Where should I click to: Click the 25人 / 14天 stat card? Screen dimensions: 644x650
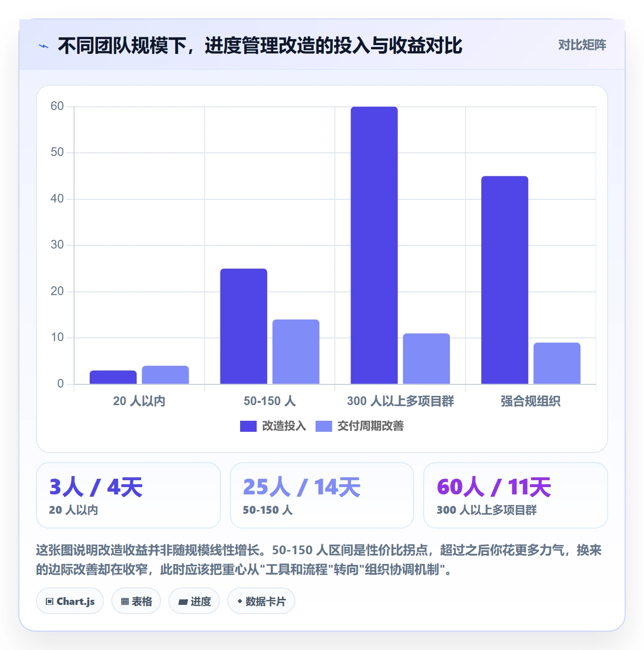pos(322,495)
